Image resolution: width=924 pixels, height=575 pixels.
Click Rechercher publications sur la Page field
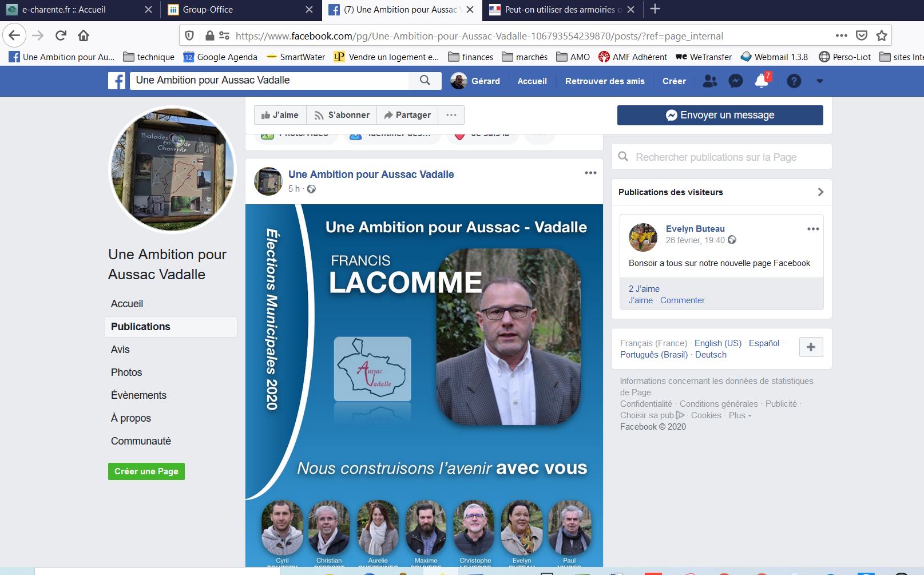tap(721, 157)
